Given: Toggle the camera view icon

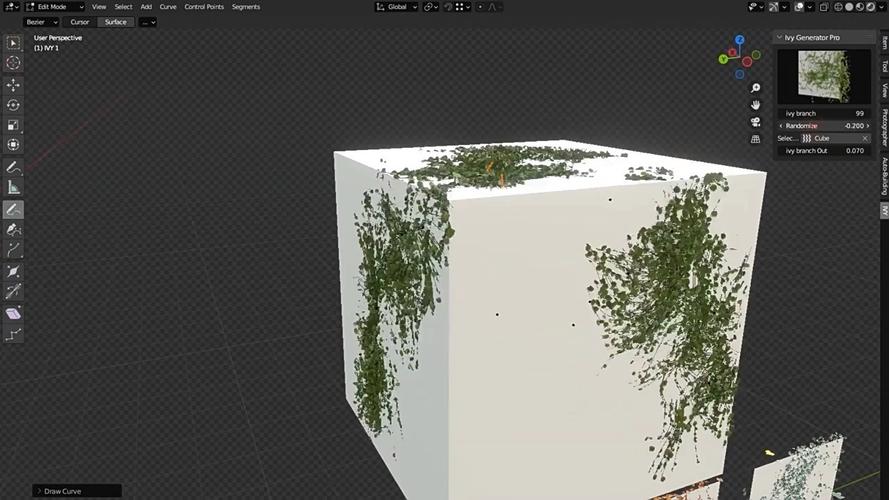Looking at the screenshot, I should click(755, 122).
